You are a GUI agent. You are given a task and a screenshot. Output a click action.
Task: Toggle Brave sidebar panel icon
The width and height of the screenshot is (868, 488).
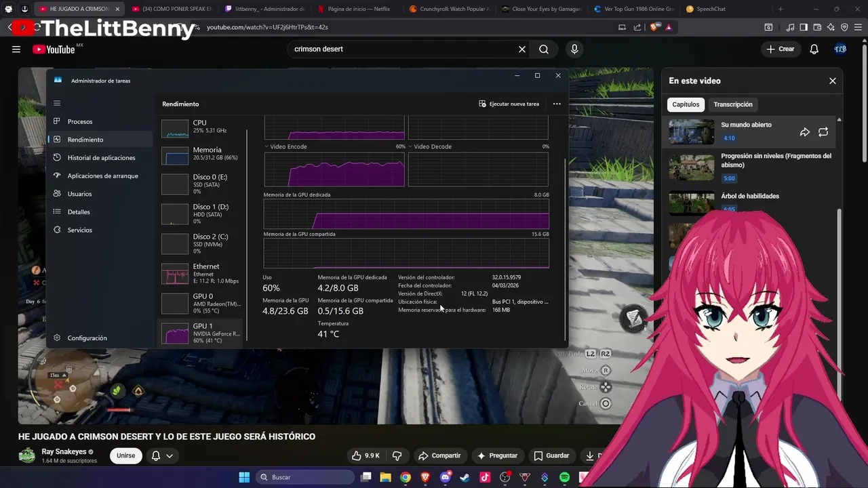click(804, 27)
